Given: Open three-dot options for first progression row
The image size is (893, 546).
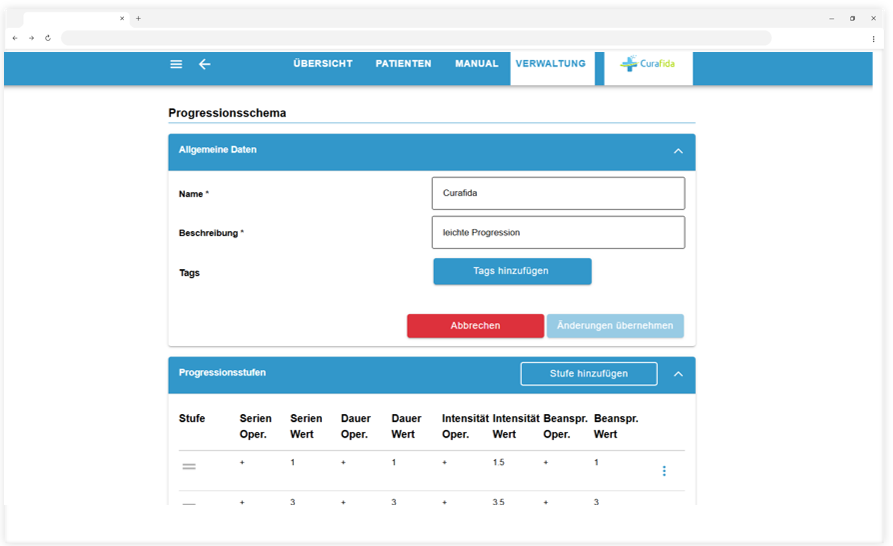Looking at the screenshot, I should tap(664, 471).
